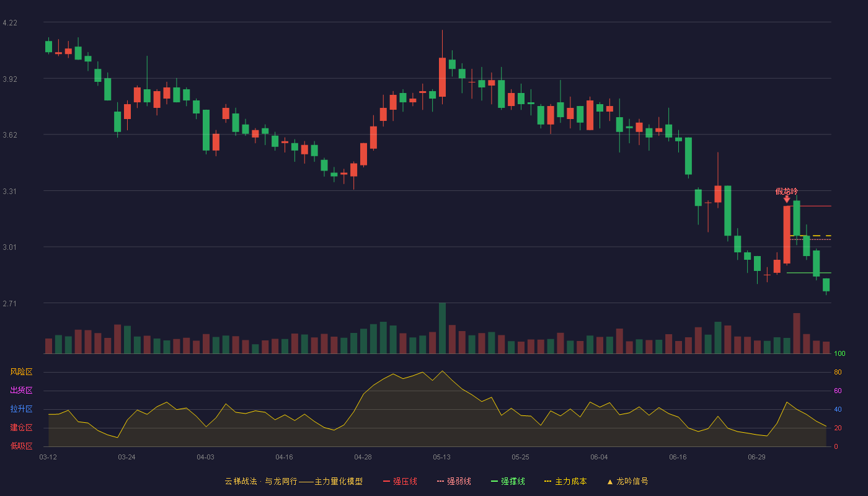Click the 3.01 price axis label
This screenshot has width=868, height=496.
pyautogui.click(x=10, y=247)
